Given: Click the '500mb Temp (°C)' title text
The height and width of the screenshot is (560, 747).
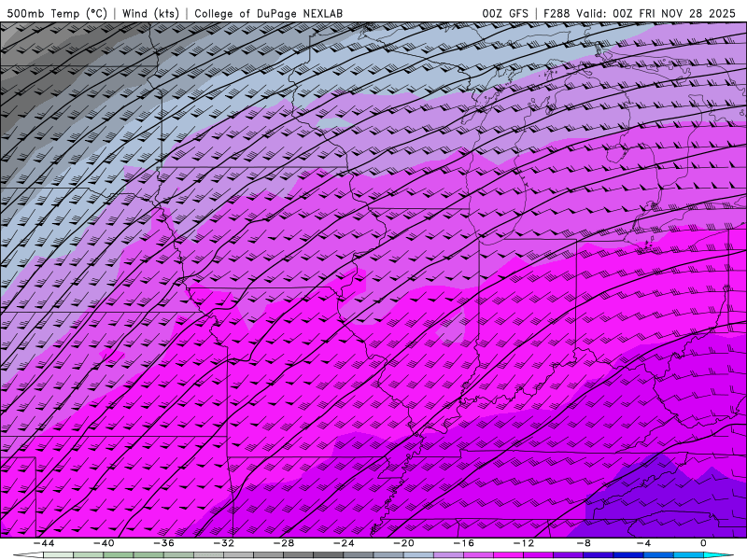Looking at the screenshot, I should pos(57,13).
